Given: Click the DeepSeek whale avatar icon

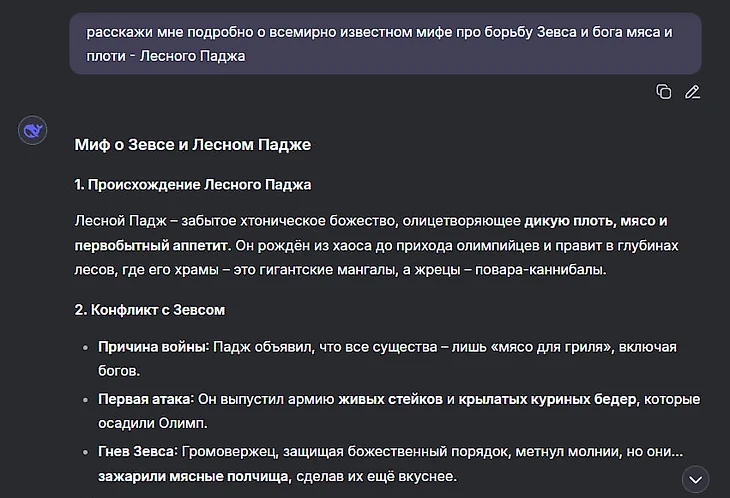Looking at the screenshot, I should [33, 130].
